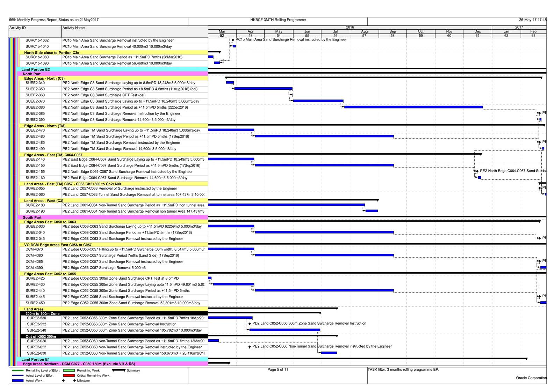Image resolution: width=555 pixels, height=392 pixels.
Task: Select the North Part group band
Action: pos(113,74)
